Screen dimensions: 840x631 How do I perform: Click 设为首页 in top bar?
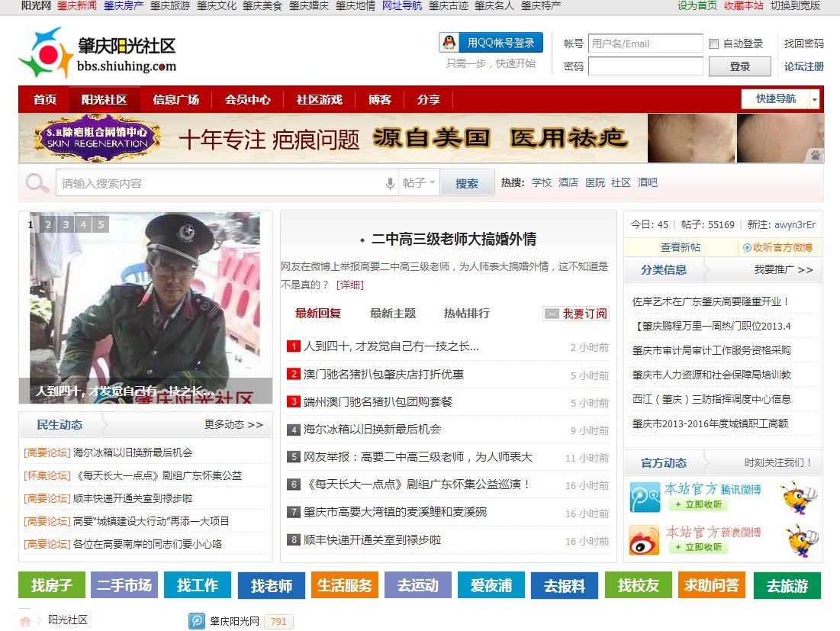pyautogui.click(x=697, y=6)
